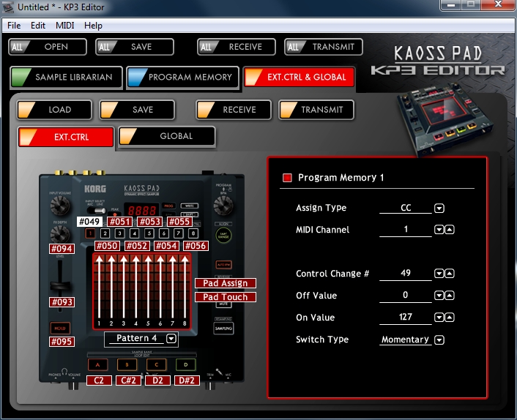517x420 pixels.
Task: Select the #095 hold label
Action: [x=62, y=342]
